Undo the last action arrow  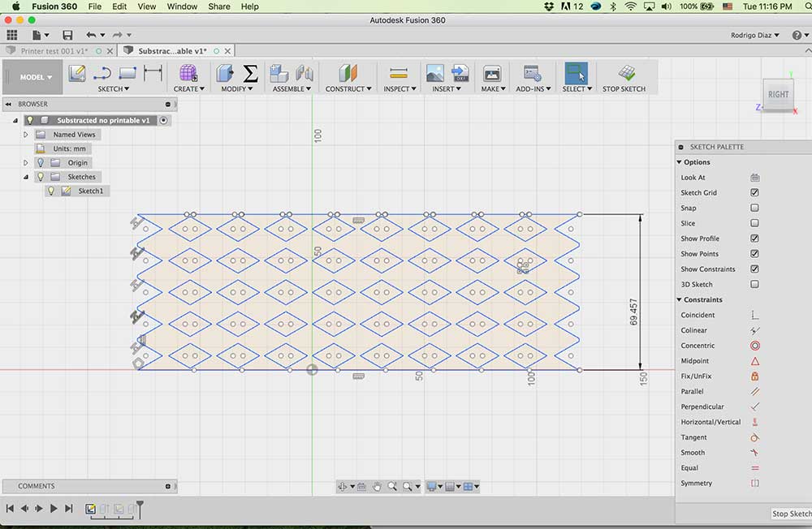coord(91,35)
